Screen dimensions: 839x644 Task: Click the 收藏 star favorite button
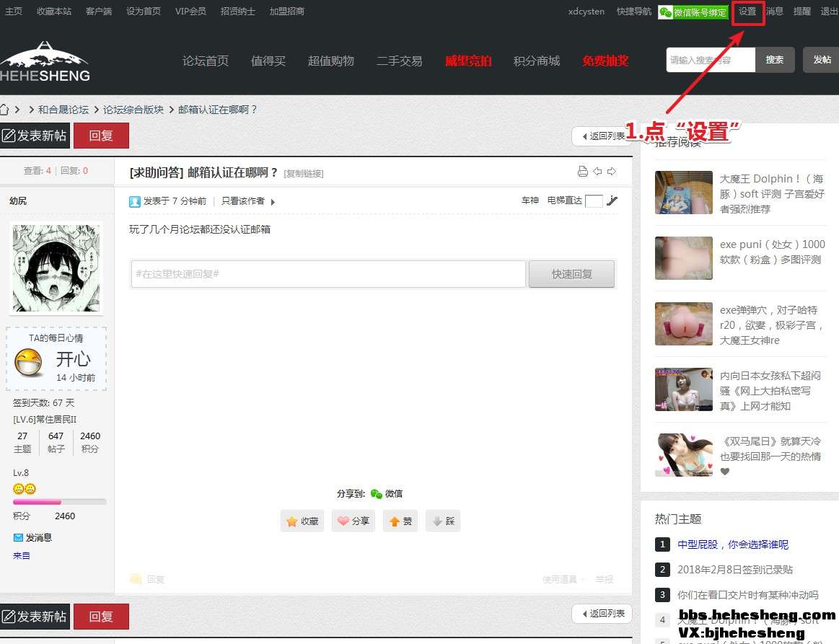click(302, 521)
